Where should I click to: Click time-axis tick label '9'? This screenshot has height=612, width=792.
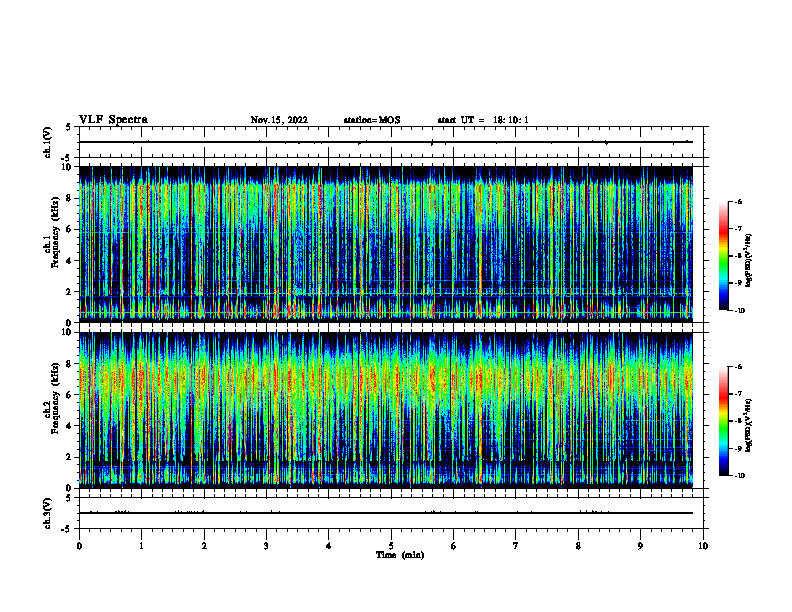pos(640,546)
